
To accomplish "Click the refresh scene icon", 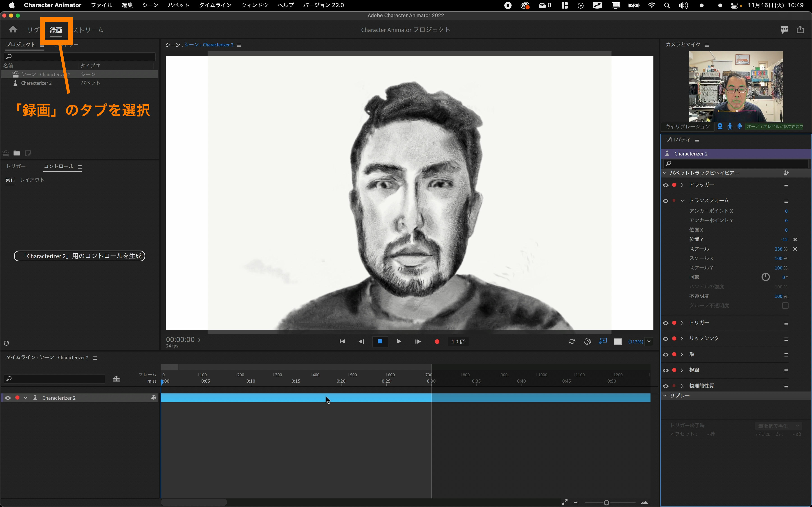I will pos(572,341).
